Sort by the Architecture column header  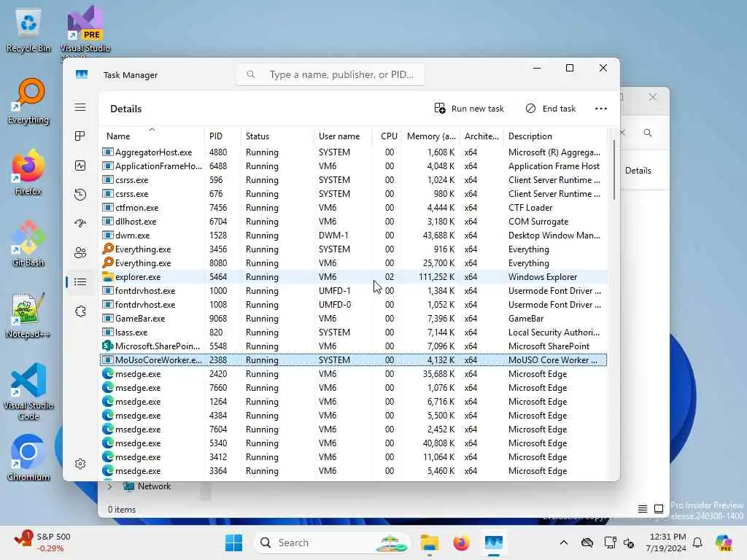click(481, 136)
